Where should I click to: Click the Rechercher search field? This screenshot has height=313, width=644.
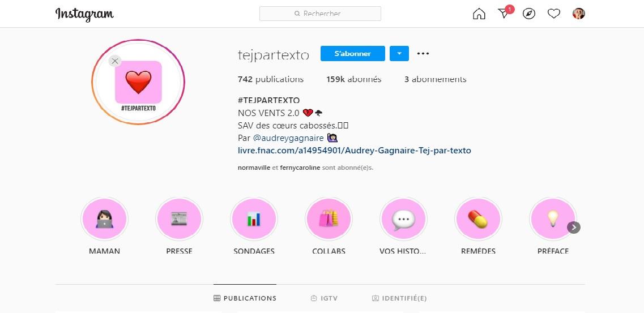tap(320, 14)
